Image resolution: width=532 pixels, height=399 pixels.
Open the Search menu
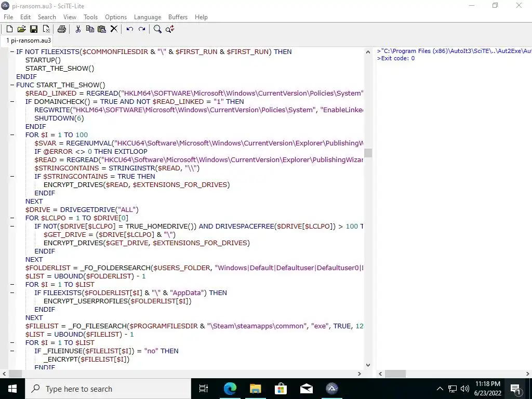click(x=47, y=17)
